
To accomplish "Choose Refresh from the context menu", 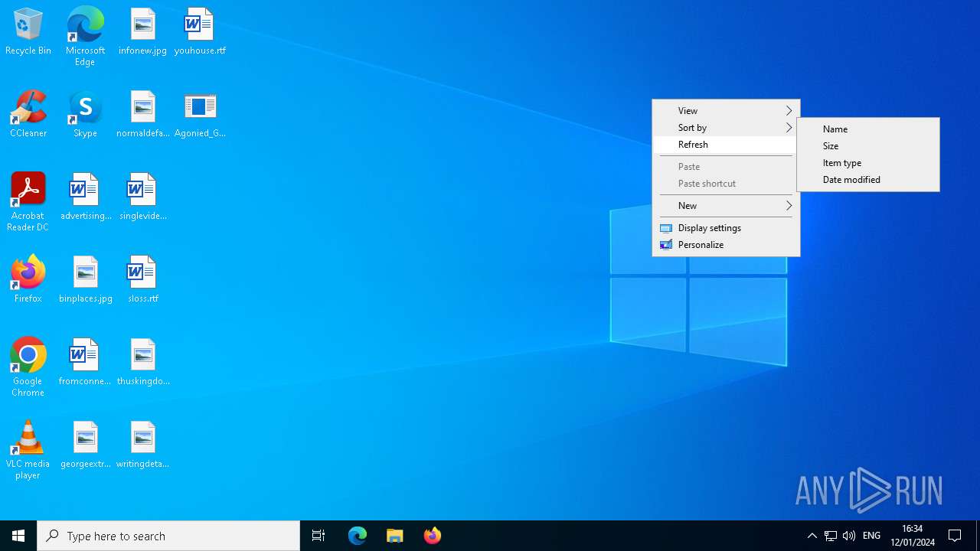I will point(726,145).
